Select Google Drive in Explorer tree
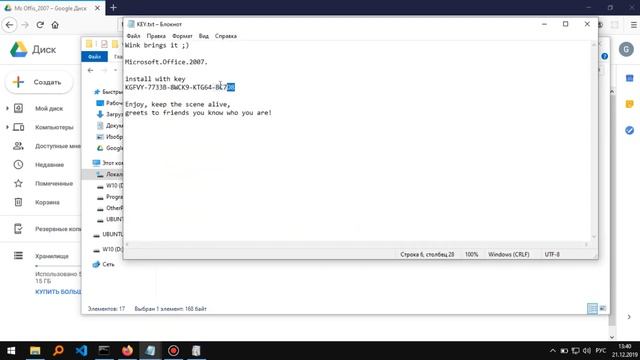Image resolution: width=640 pixels, height=360 pixels. click(x=110, y=148)
